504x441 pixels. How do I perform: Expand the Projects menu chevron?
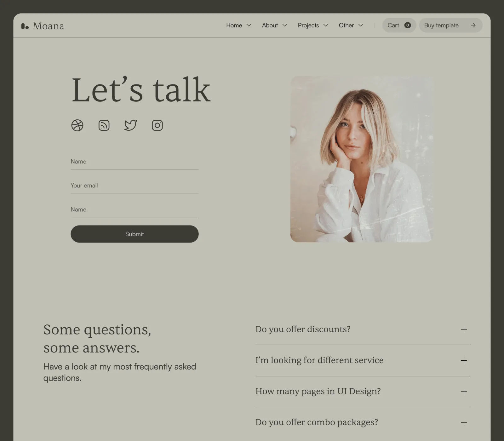click(x=326, y=25)
